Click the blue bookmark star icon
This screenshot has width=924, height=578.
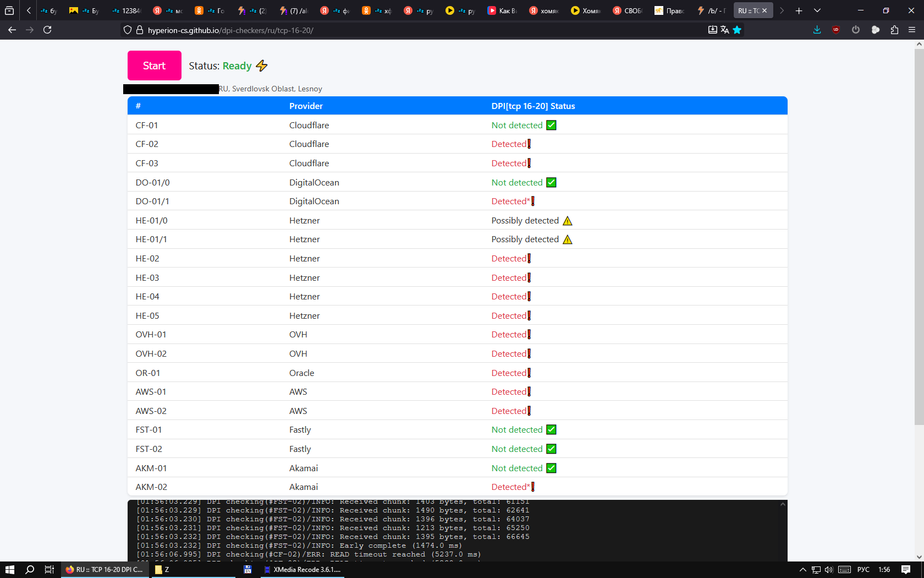(737, 30)
